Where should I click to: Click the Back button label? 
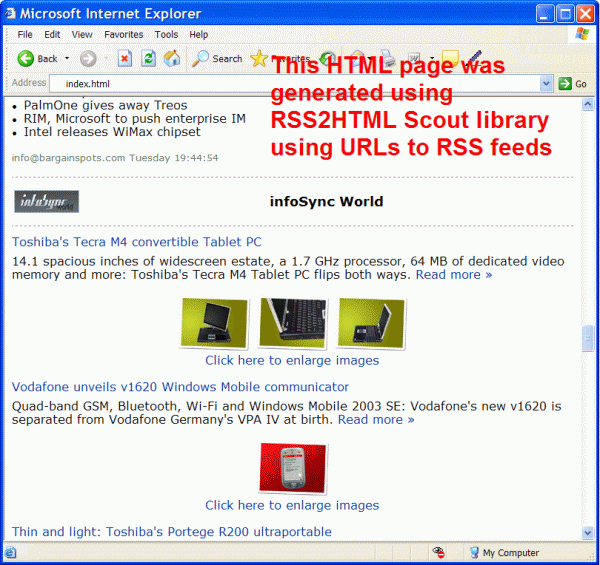click(x=47, y=59)
